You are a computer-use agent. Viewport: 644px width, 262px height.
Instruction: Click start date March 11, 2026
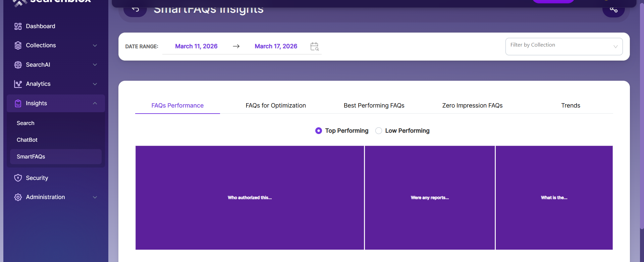tap(196, 46)
